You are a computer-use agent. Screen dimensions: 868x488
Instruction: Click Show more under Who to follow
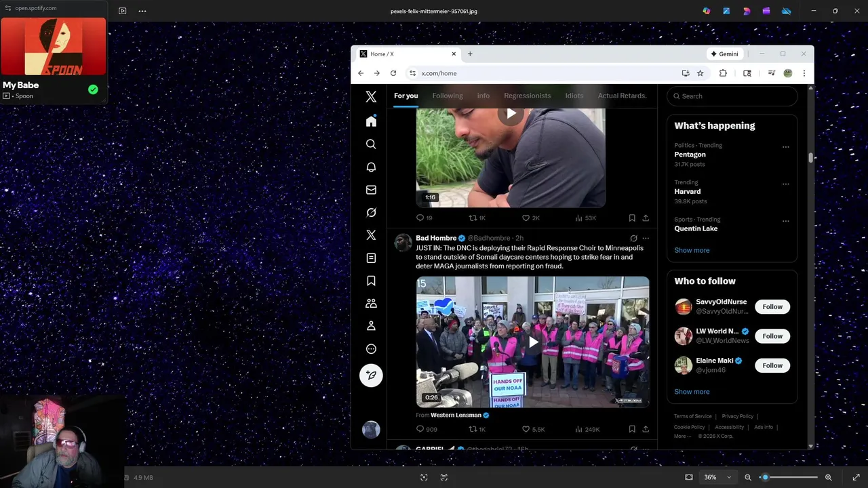pos(692,392)
